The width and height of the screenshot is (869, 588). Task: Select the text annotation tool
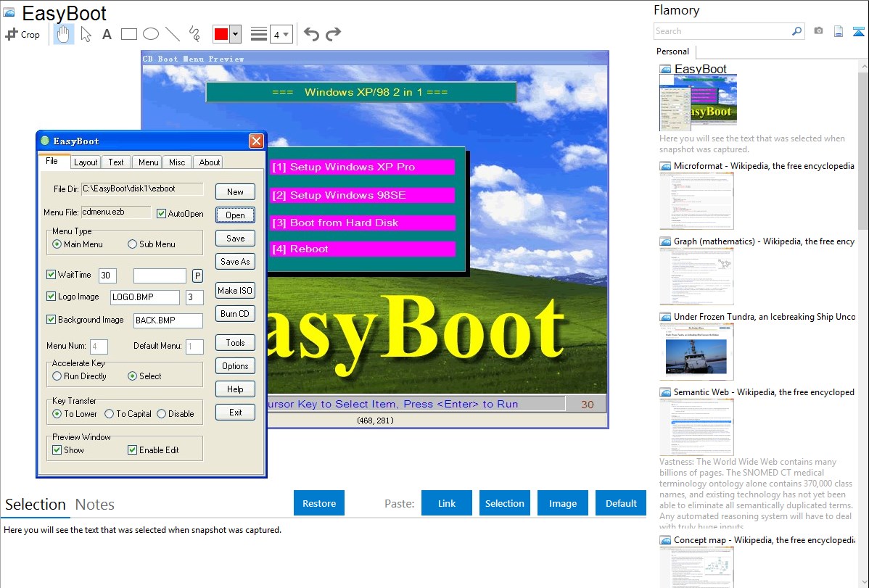coord(107,34)
